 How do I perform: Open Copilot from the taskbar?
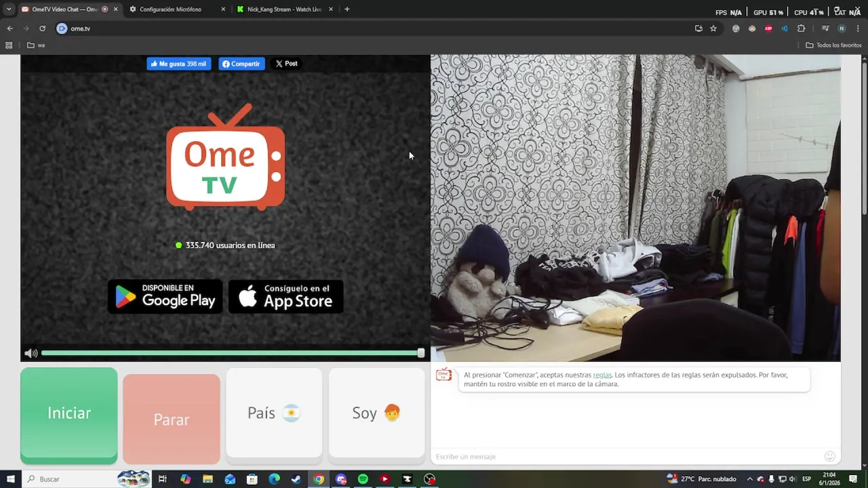[x=186, y=479]
